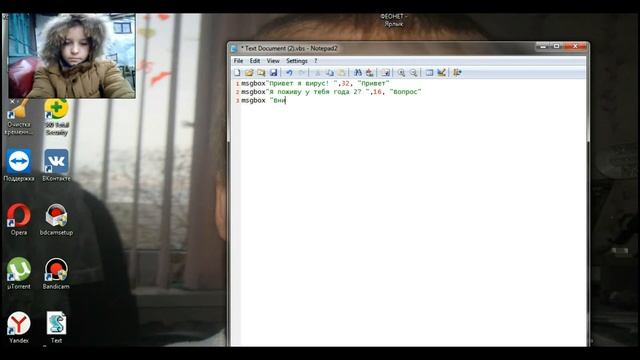Close the Notepad2 window
The image size is (640, 360).
pyautogui.click(x=575, y=47)
